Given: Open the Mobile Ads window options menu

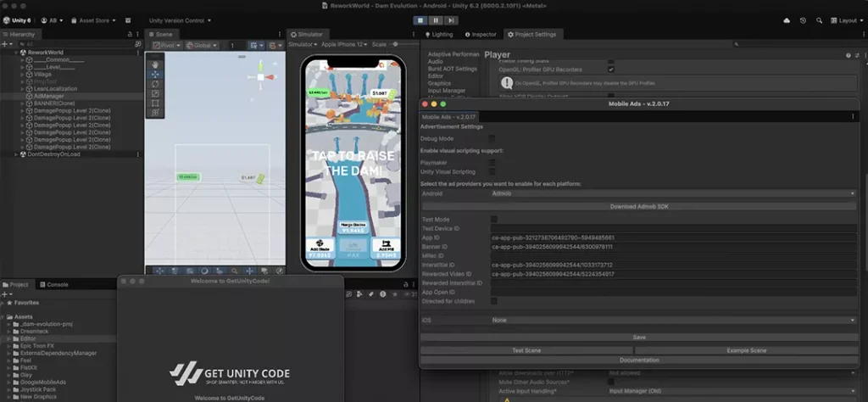Looking at the screenshot, I should click(x=853, y=116).
